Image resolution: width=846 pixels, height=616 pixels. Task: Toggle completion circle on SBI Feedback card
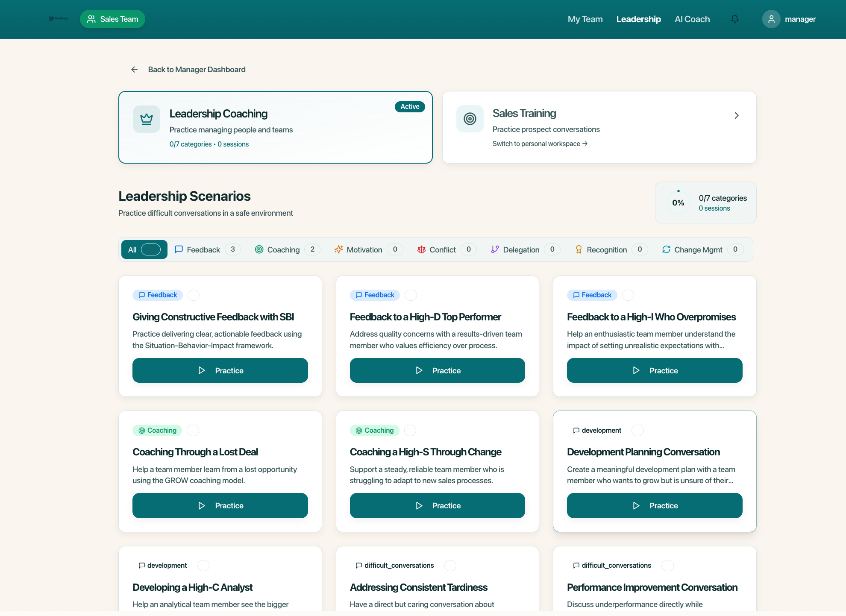tap(194, 295)
